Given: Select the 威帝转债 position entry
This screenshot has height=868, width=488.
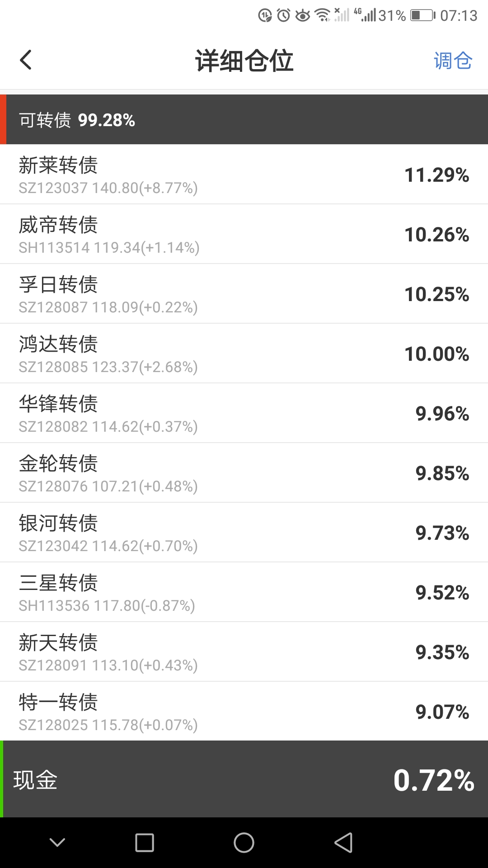Looking at the screenshot, I should [x=244, y=234].
